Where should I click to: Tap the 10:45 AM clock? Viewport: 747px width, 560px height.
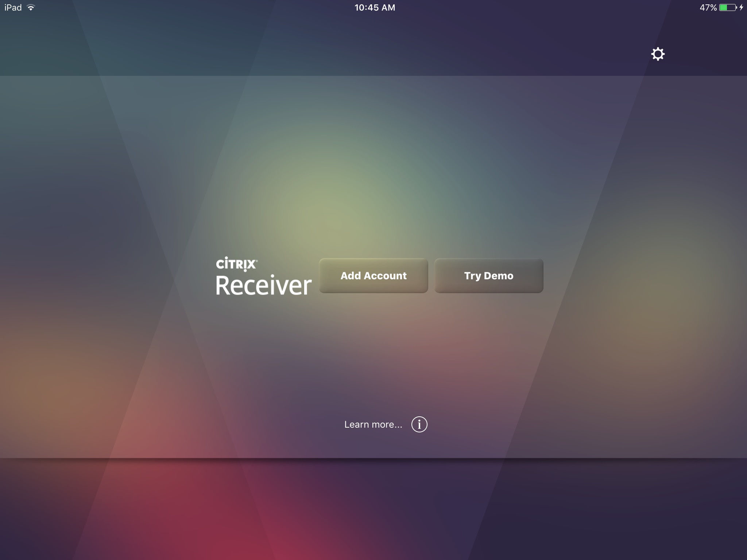point(375,8)
